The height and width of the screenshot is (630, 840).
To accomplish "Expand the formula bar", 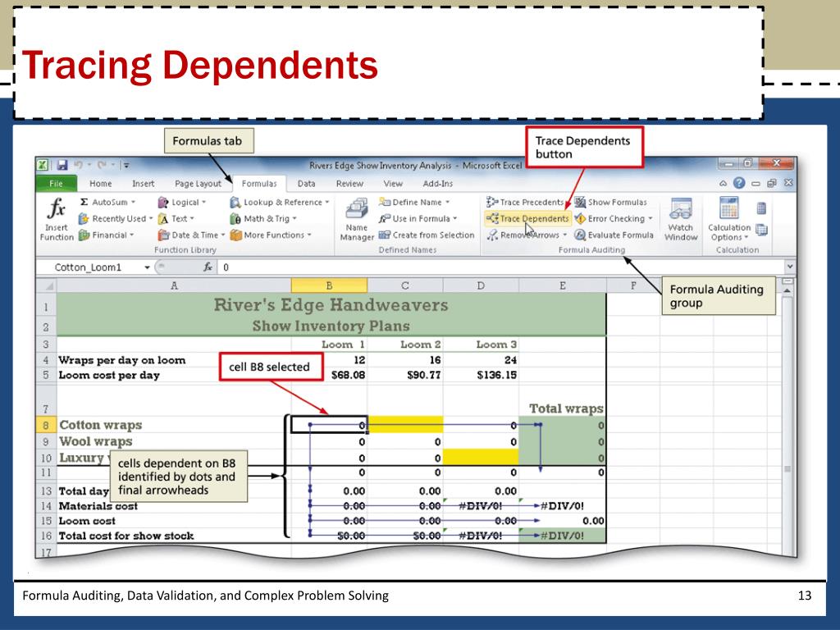I will pos(790,267).
